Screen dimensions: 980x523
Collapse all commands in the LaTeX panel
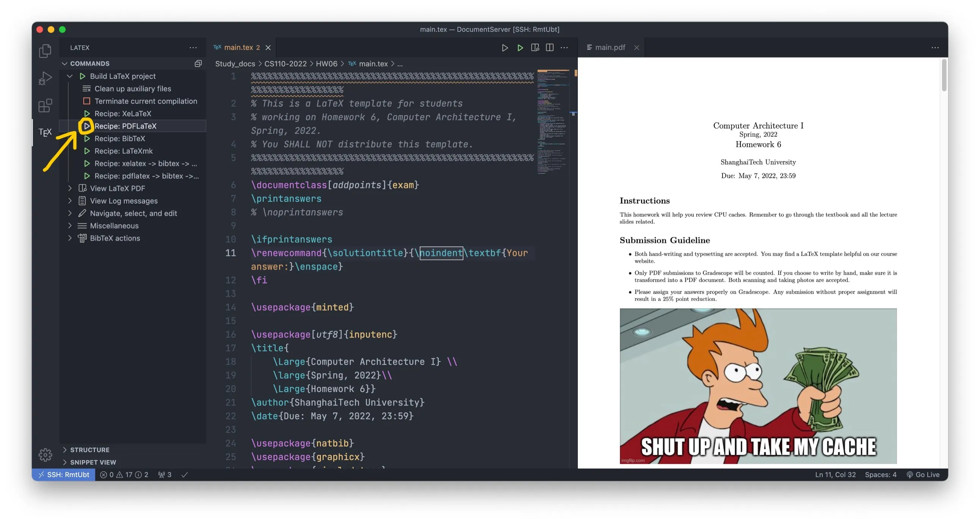(x=198, y=64)
